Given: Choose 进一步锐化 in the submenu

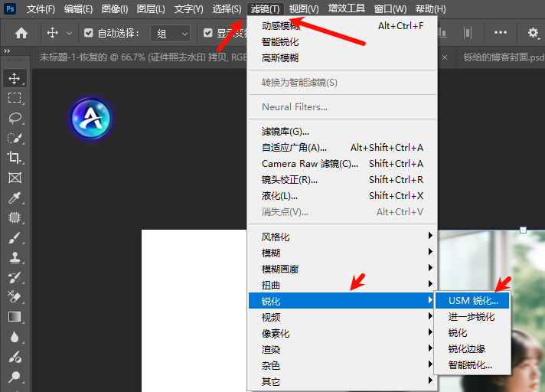Looking at the screenshot, I should pos(472,317).
